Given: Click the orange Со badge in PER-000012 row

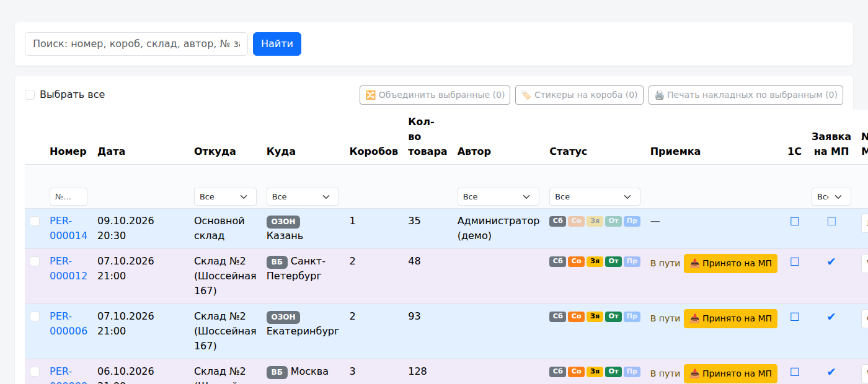Looking at the screenshot, I should pos(577,261).
